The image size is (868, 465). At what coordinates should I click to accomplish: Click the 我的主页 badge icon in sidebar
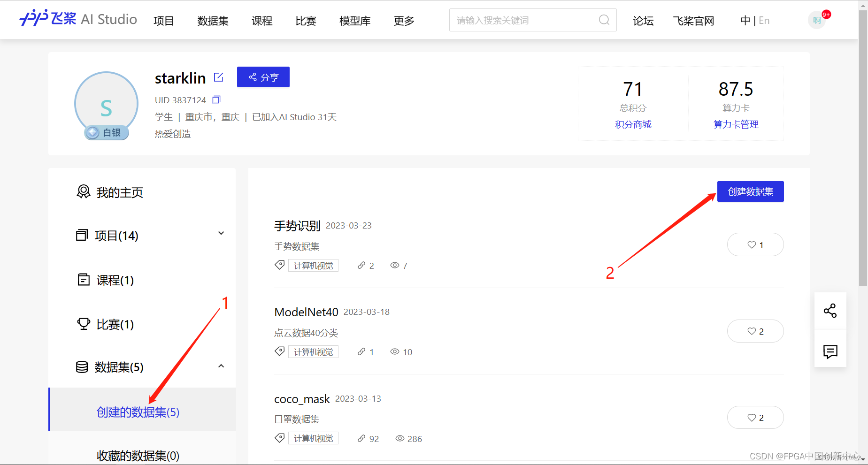84,191
